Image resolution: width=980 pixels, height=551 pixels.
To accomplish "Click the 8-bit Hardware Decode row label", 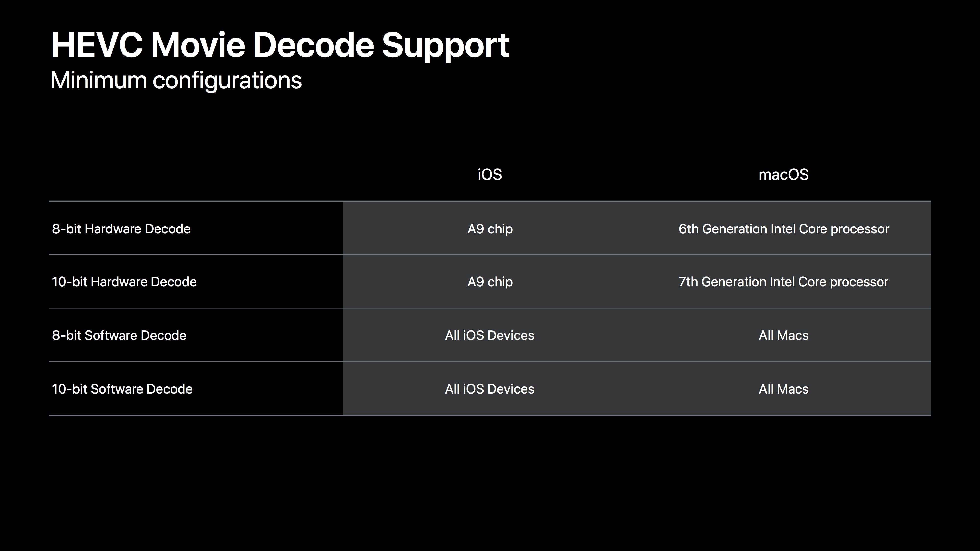I will pyautogui.click(x=121, y=229).
